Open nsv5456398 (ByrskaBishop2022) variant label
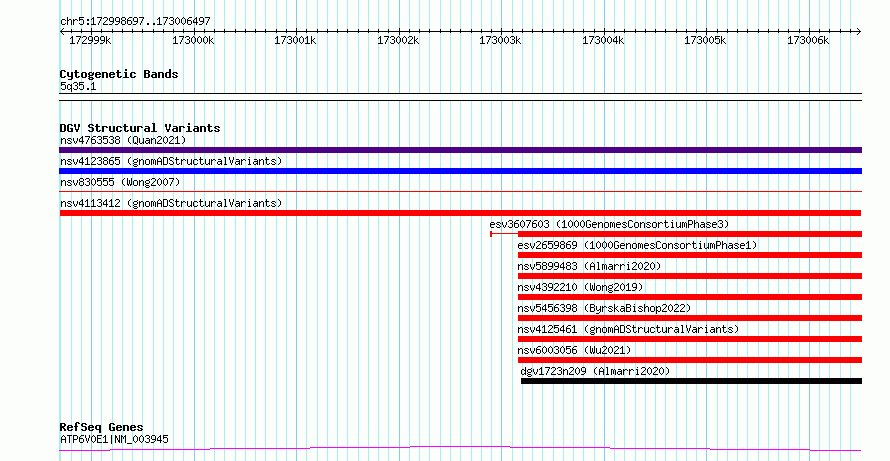The image size is (890, 461). [x=604, y=308]
